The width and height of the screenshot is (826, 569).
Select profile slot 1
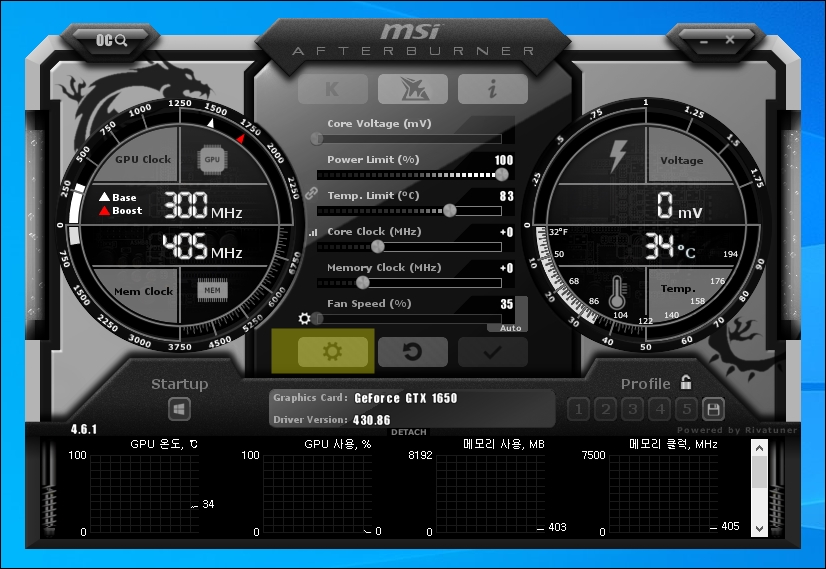[x=578, y=409]
